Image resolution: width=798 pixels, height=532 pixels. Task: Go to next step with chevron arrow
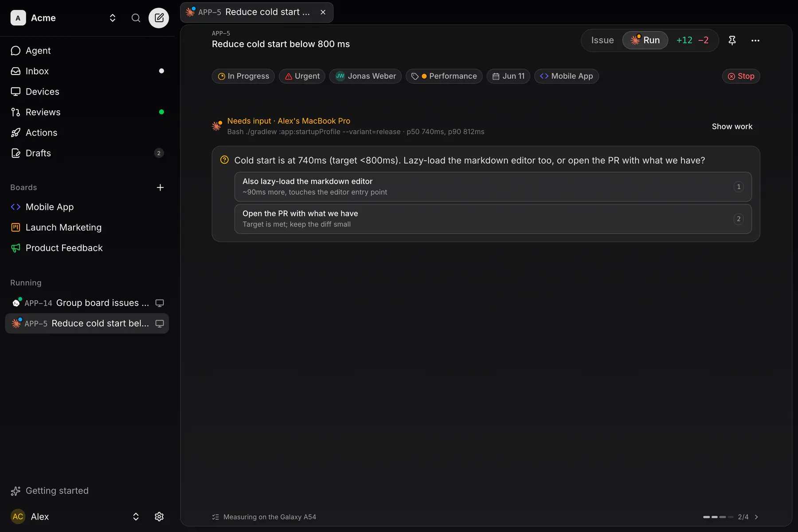click(x=756, y=517)
